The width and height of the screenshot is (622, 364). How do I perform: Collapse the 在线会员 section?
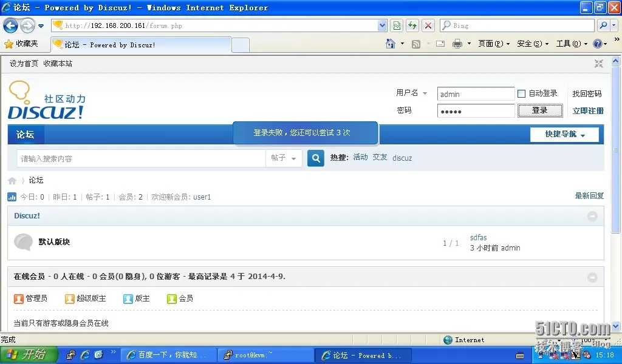[592, 277]
